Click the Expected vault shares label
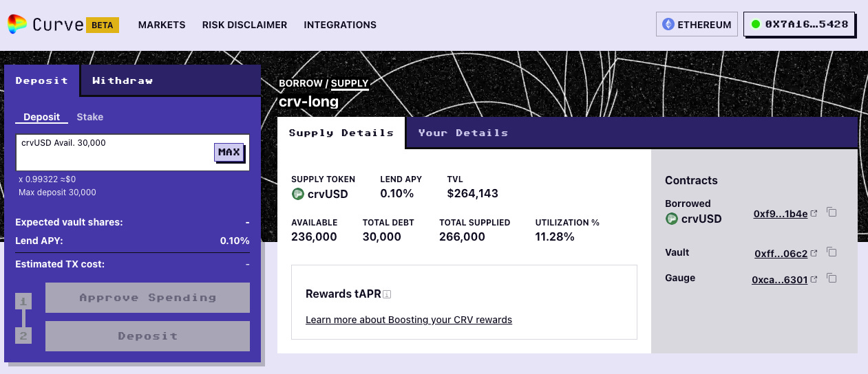This screenshot has width=868, height=374. tap(69, 223)
